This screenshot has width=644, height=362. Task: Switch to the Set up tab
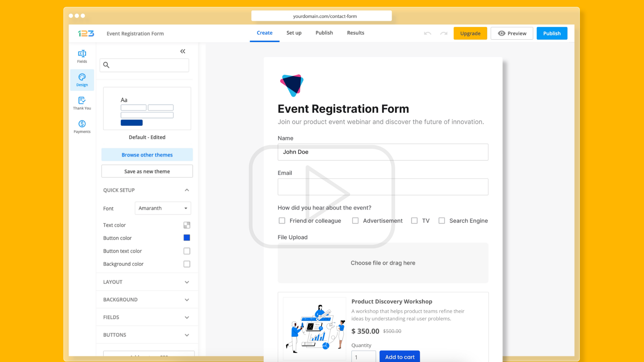click(294, 33)
